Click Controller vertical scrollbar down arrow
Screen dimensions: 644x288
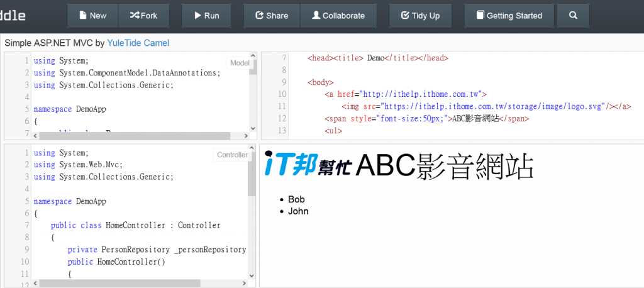tap(252, 275)
